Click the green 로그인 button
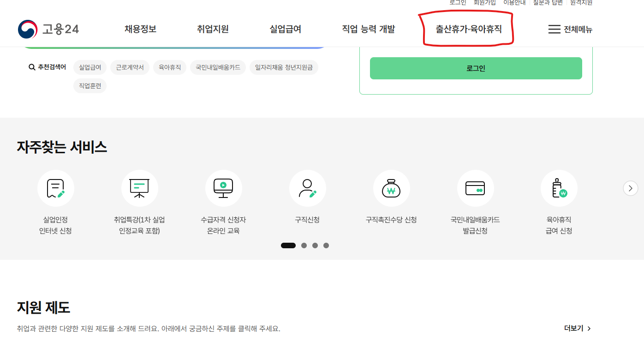Screen dimensions: 644x341 tap(476, 68)
